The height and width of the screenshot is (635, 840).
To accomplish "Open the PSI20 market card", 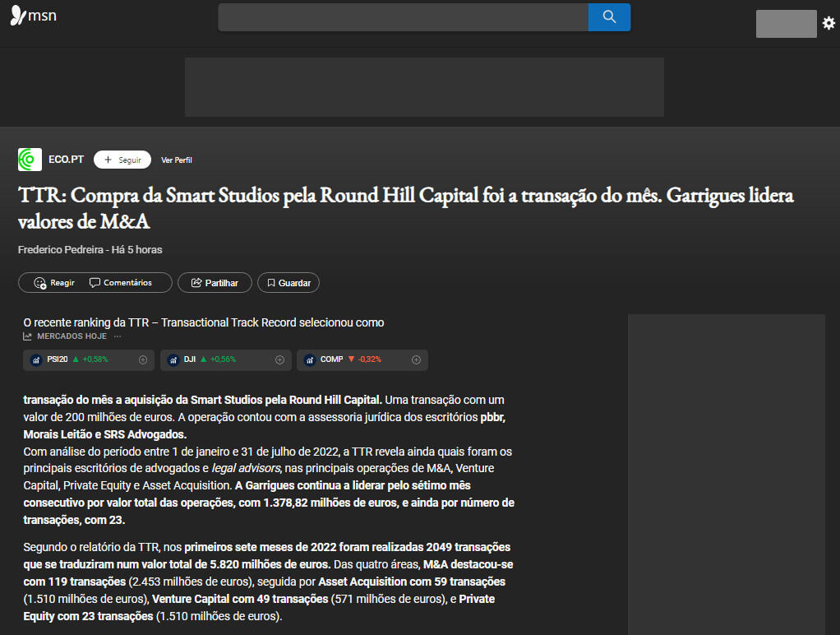I will [89, 360].
